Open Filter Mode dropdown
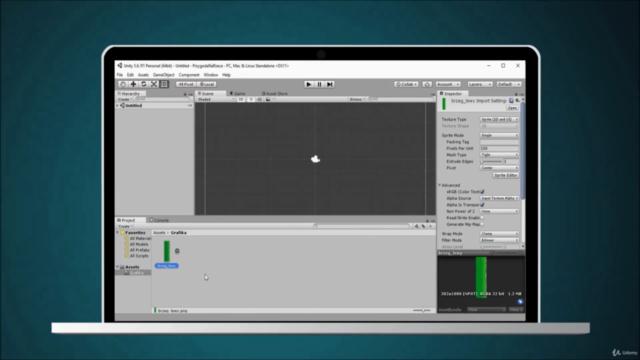640x360 pixels. 499,240
